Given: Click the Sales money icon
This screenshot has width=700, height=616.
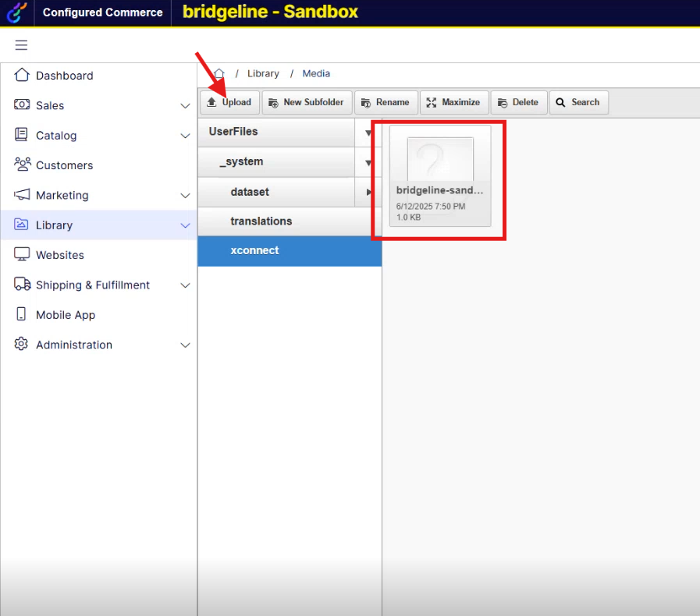Looking at the screenshot, I should pyautogui.click(x=22, y=104).
